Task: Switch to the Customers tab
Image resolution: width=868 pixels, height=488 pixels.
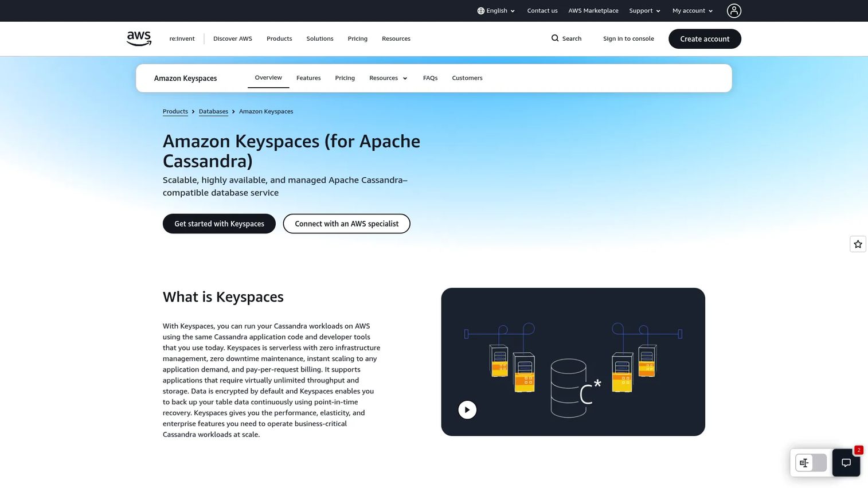Action: [x=467, y=78]
